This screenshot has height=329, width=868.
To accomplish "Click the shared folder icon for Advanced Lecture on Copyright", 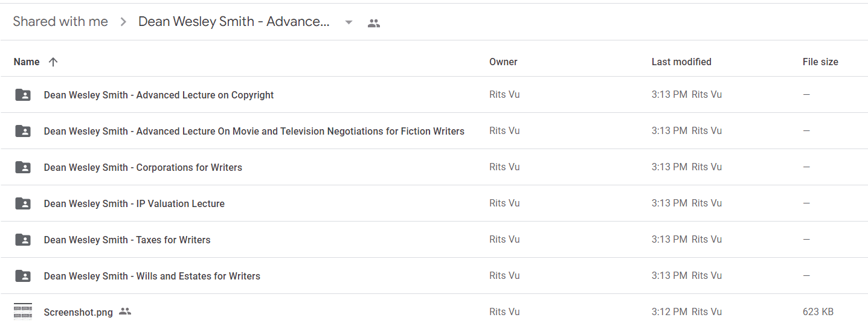I will coord(23,95).
